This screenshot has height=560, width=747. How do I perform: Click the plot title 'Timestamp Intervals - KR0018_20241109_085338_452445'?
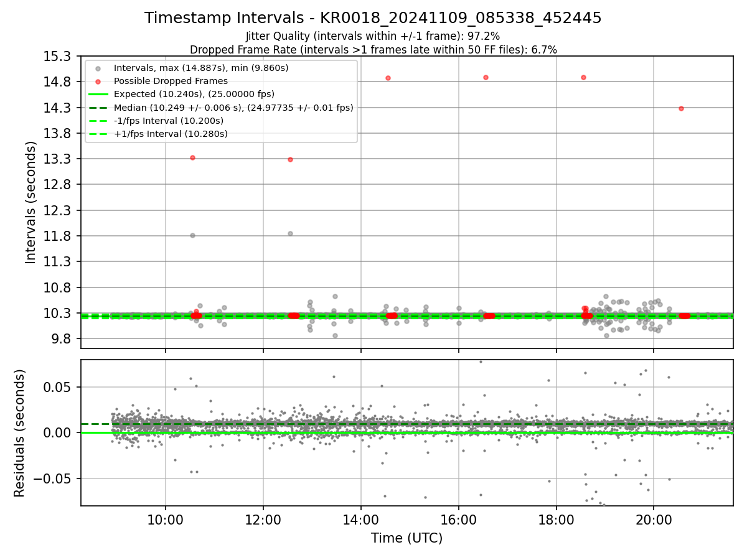pyautogui.click(x=373, y=18)
